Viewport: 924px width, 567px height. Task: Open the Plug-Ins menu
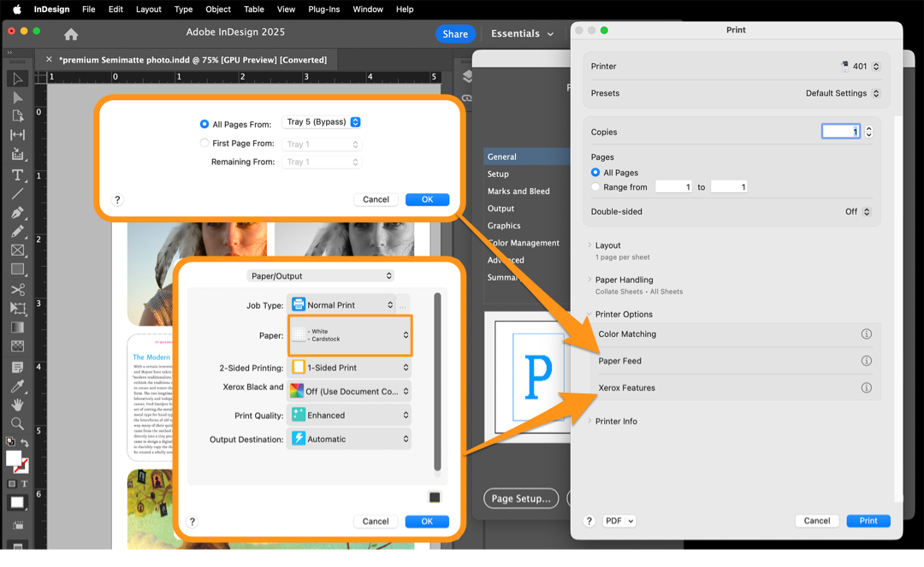(324, 9)
